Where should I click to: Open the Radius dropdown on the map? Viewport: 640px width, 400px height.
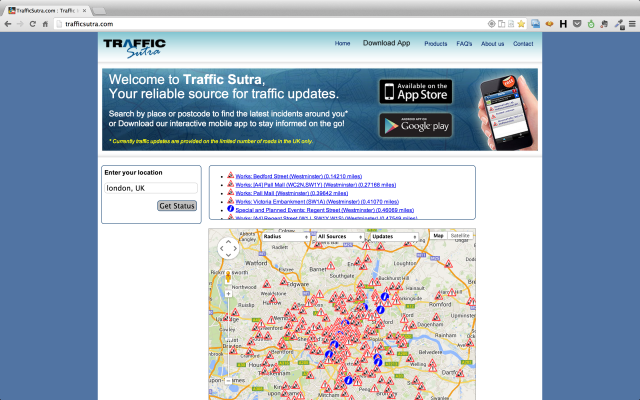coord(285,237)
